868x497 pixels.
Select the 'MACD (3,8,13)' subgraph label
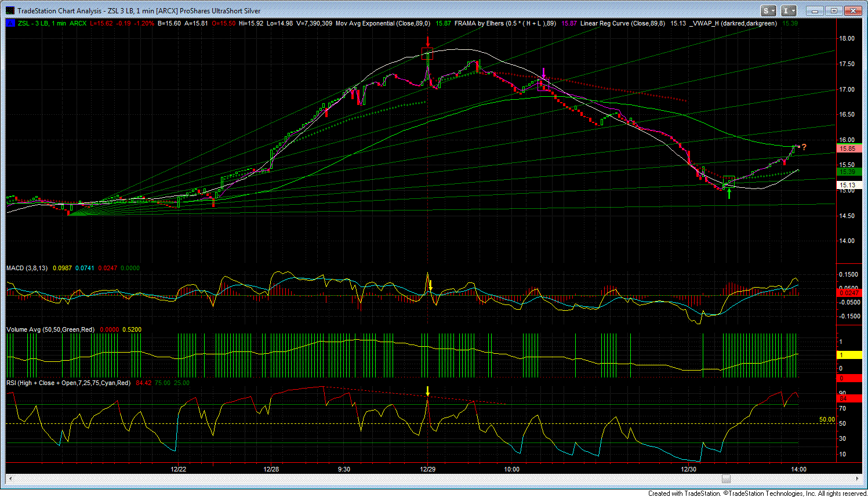27,268
